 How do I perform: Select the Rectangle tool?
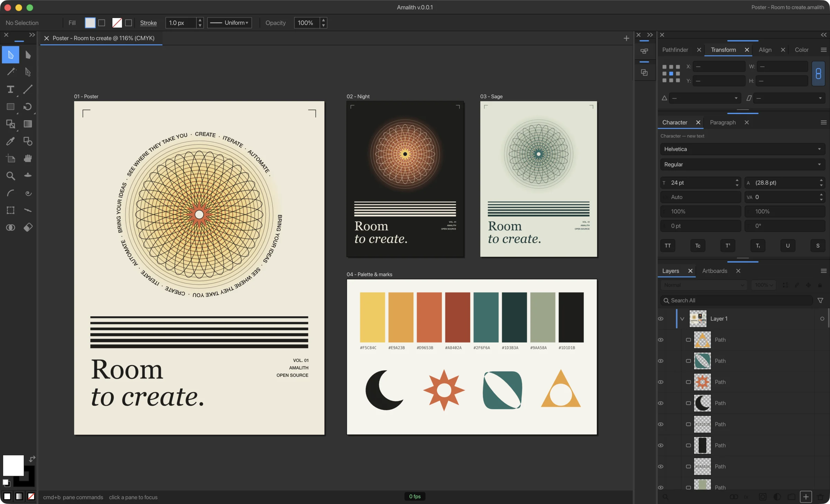tap(10, 106)
